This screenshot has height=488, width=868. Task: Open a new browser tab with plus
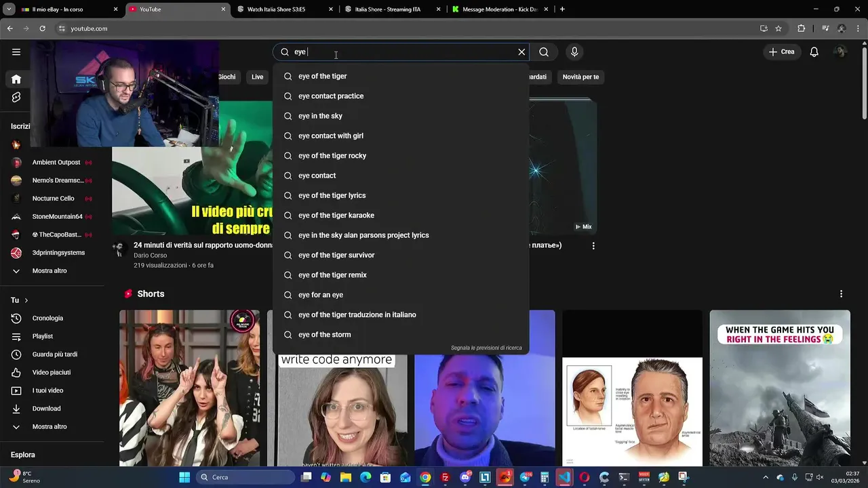click(x=562, y=9)
